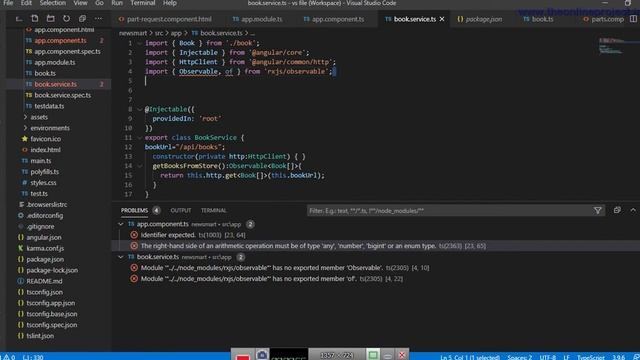Click 'TypeScript' language mode in status bar
The image size is (640, 360).
click(591, 357)
